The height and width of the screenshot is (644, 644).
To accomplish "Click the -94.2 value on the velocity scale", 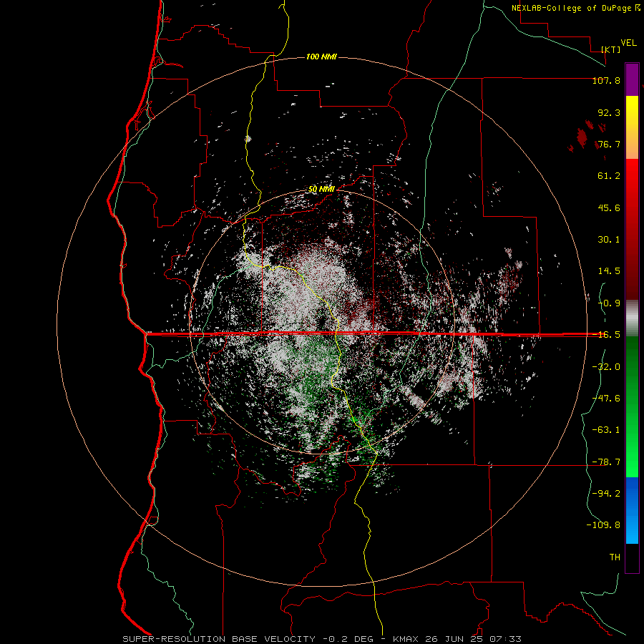I will (606, 493).
